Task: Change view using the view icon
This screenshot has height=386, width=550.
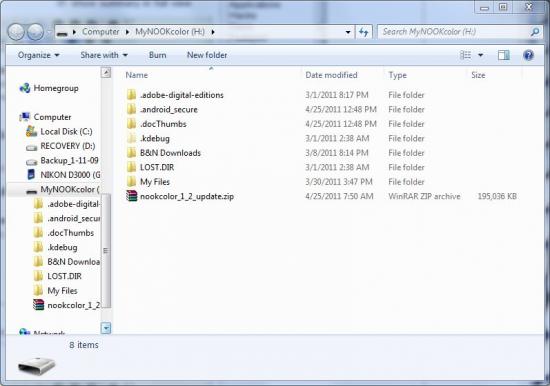Action: pos(465,55)
